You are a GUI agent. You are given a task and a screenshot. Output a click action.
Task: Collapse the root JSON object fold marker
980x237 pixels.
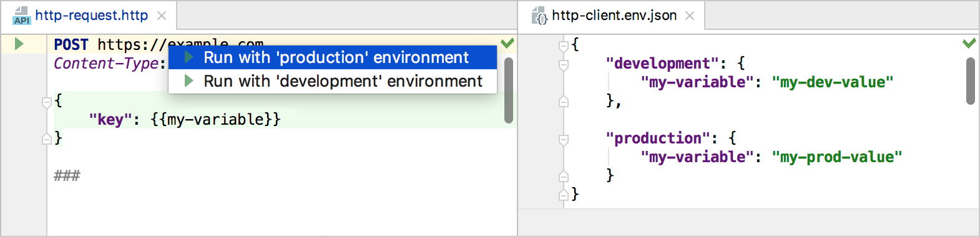tap(564, 46)
